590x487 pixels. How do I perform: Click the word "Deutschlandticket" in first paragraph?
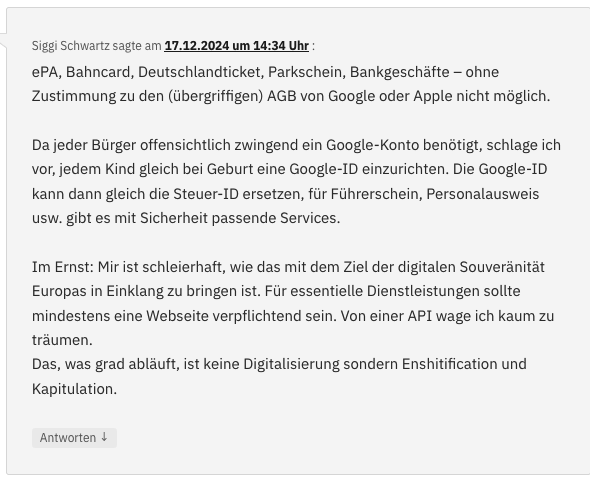[201, 72]
